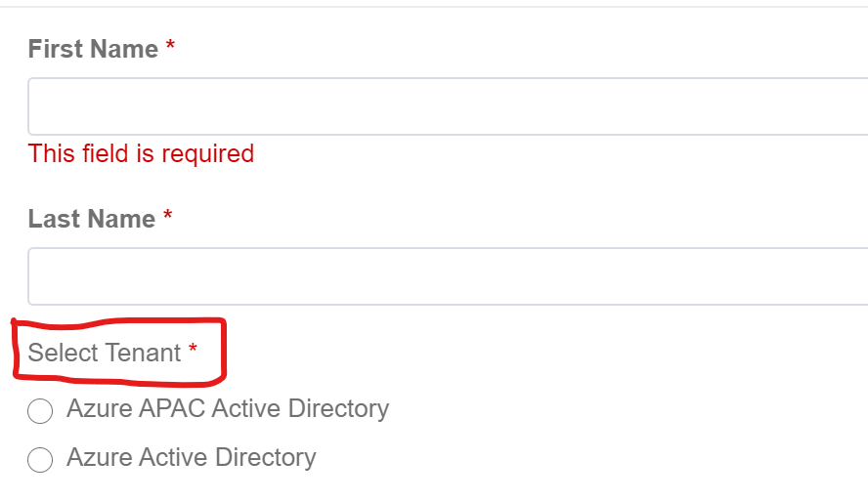Viewport: 868px width, 502px height.
Task: Choose the Azure Active Directory radio circle
Action: click(40, 459)
